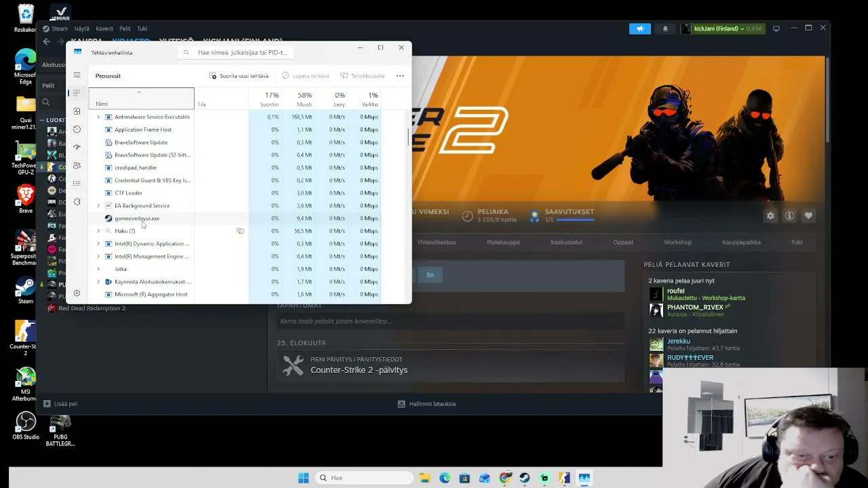Click the favorite heart icon on game page

pos(808,216)
